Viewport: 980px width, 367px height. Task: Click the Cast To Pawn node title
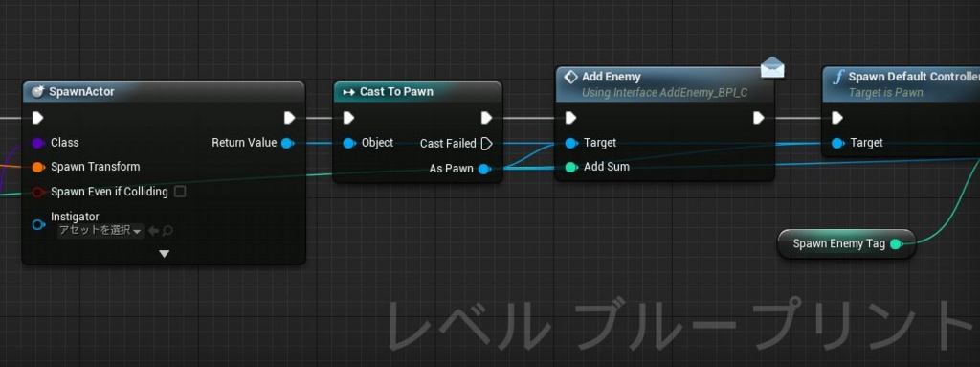[x=396, y=92]
